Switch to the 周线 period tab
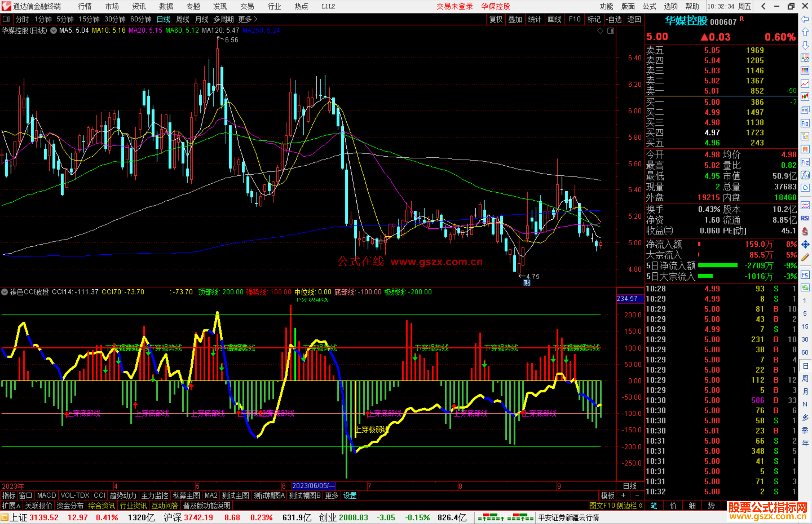Screen dimensions: 812x524 [x=183, y=19]
